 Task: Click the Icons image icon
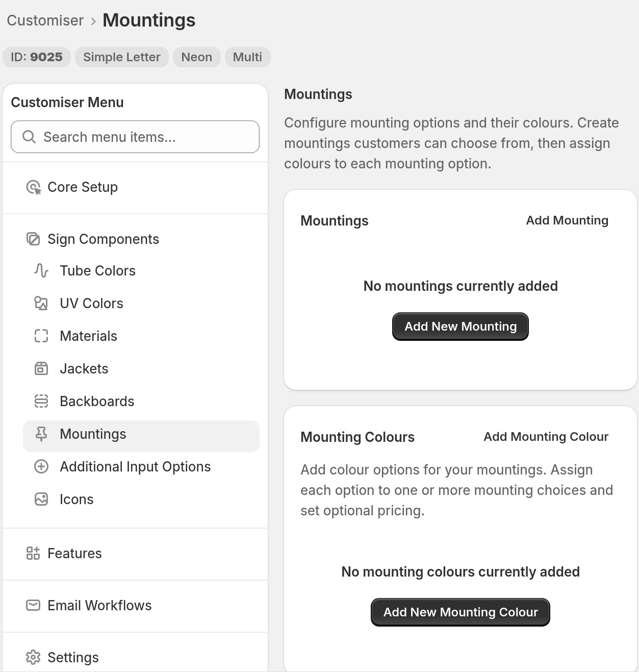click(x=41, y=499)
